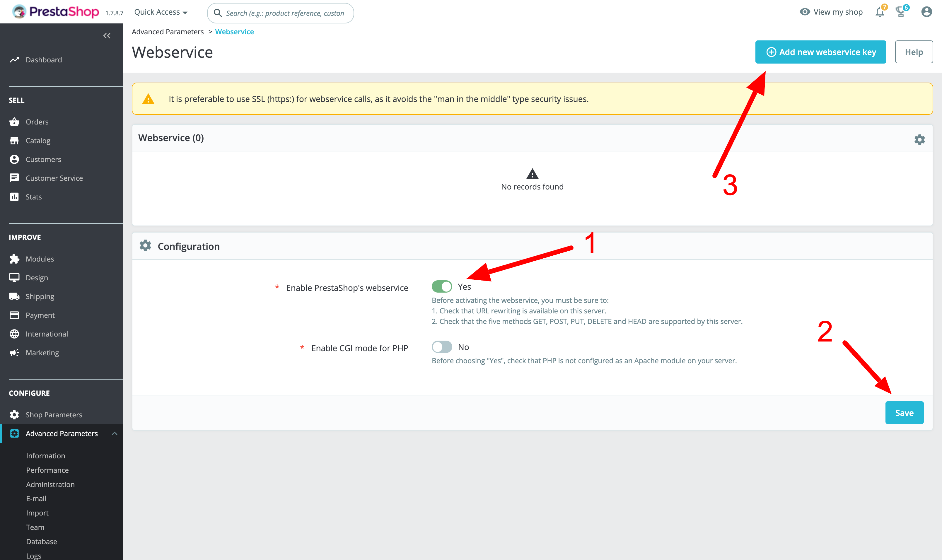Viewport: 942px width, 560px height.
Task: Click the search magnifier icon
Action: coord(217,13)
